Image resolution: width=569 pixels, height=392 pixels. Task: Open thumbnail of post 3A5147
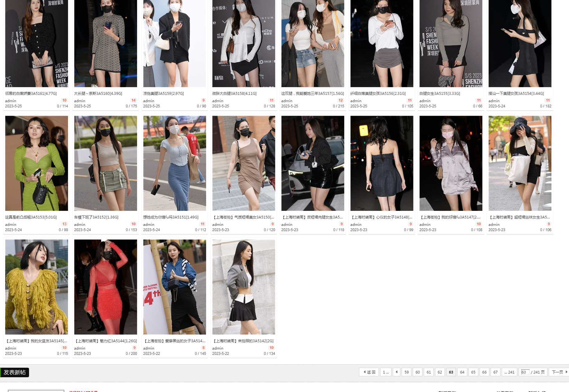point(451,163)
